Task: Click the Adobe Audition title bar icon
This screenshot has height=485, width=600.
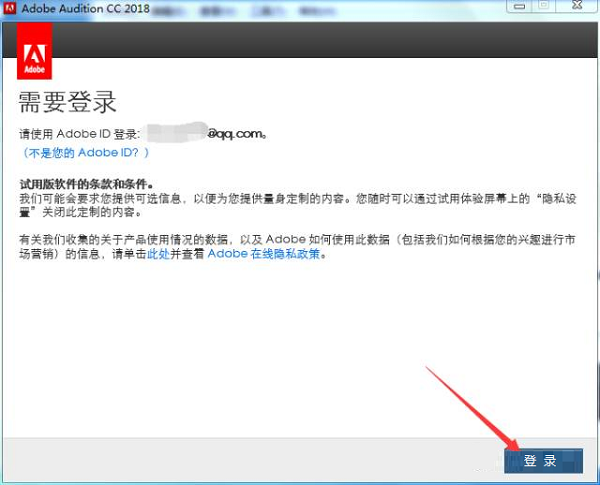Action: coord(10,8)
